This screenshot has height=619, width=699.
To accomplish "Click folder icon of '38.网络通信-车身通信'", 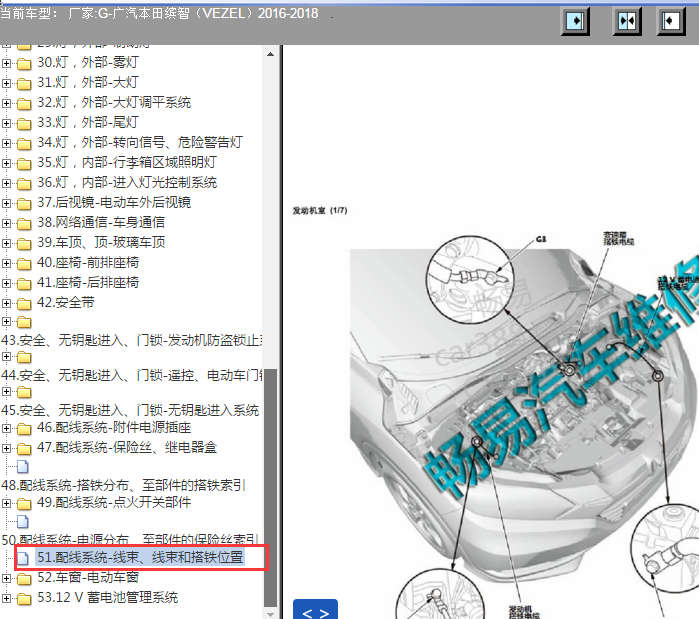I will [x=24, y=224].
